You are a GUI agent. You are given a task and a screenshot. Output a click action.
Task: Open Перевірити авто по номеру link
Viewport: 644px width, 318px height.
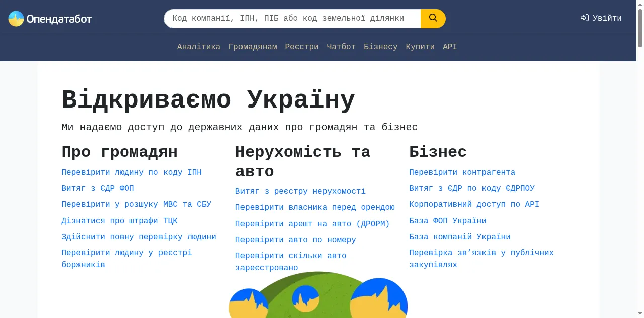pos(296,240)
